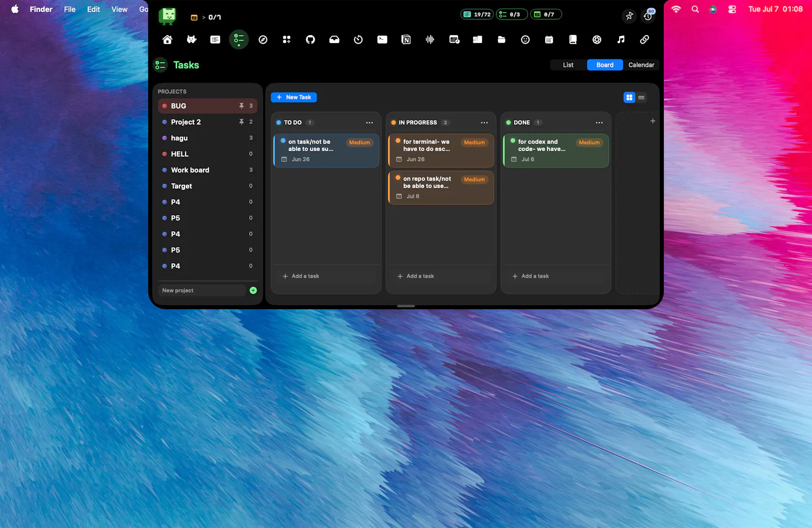Select the Tasks checklist toolbar icon
This screenshot has width=812, height=528.
[239, 39]
